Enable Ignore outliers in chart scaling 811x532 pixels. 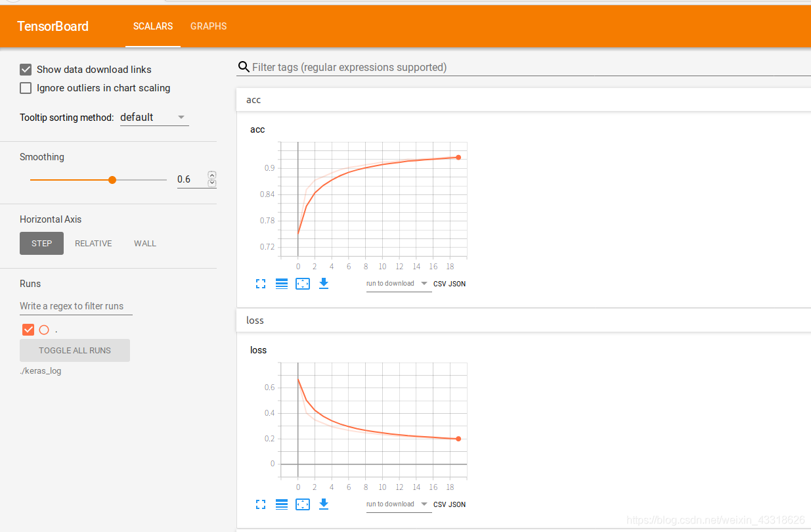tap(26, 88)
